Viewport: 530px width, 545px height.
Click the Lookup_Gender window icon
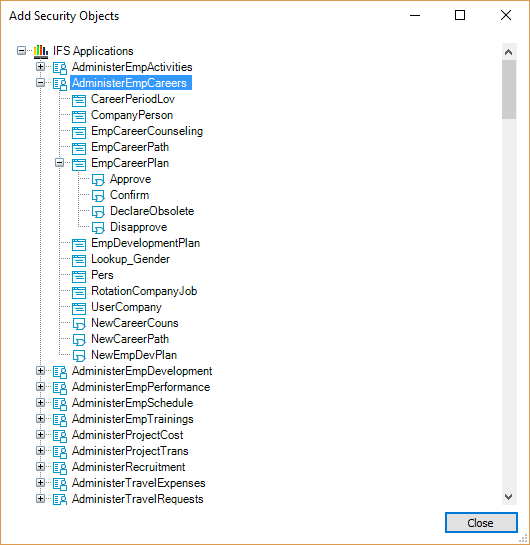[x=79, y=260]
